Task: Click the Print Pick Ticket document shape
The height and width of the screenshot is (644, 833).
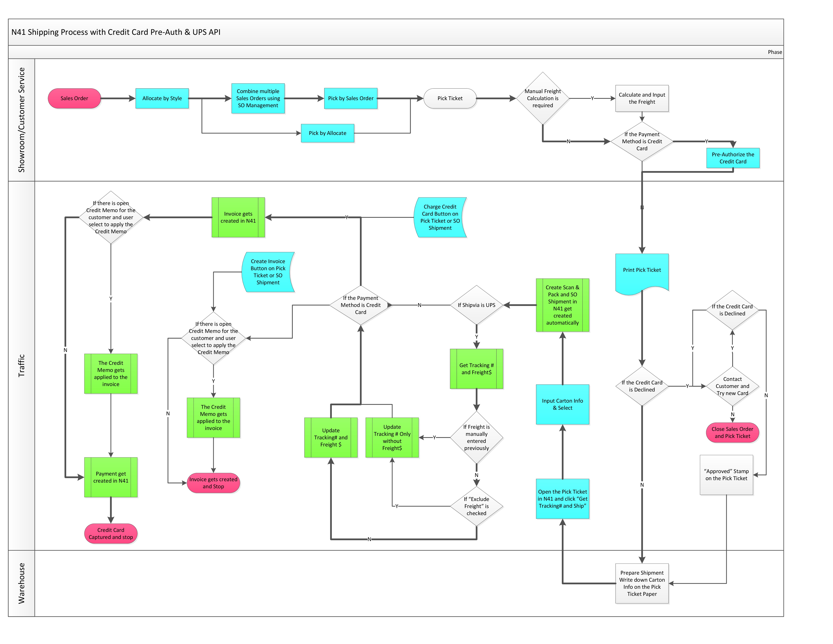Action: (x=642, y=274)
